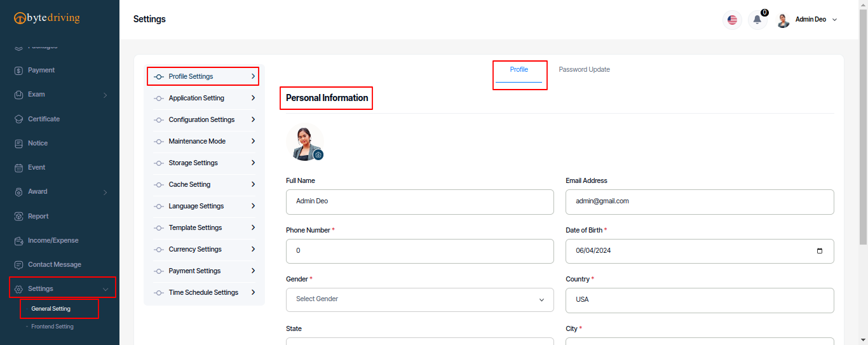Image resolution: width=868 pixels, height=345 pixels.
Task: Switch to the Password Update tab
Action: pyautogui.click(x=584, y=70)
